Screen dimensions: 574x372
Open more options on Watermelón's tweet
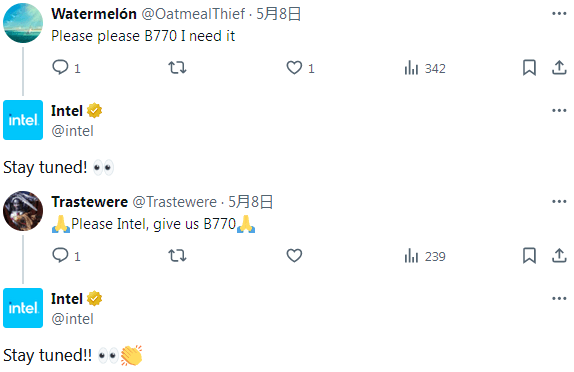559,14
